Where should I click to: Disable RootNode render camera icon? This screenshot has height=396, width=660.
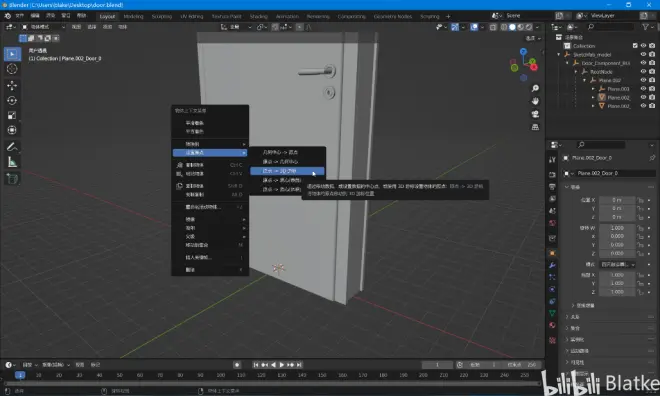click(x=652, y=72)
